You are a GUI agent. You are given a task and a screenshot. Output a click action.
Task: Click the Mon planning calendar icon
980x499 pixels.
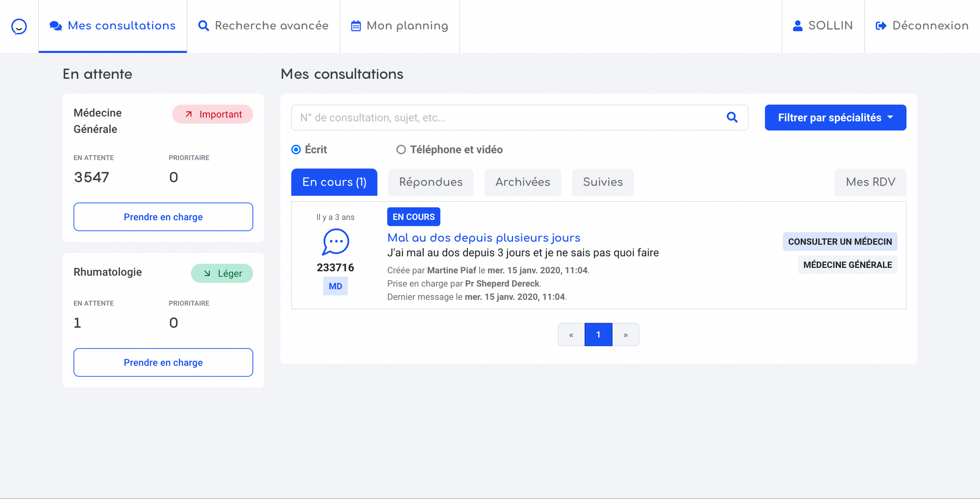(356, 26)
